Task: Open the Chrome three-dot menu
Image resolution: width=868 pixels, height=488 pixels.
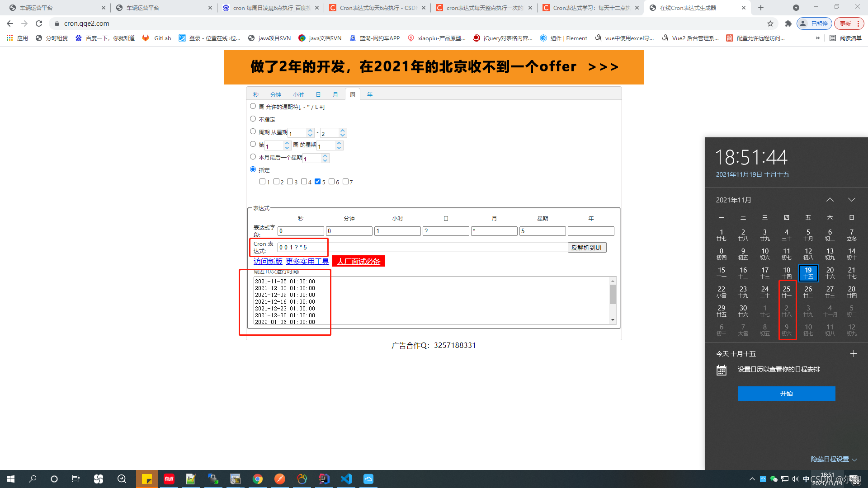Action: pos(858,23)
